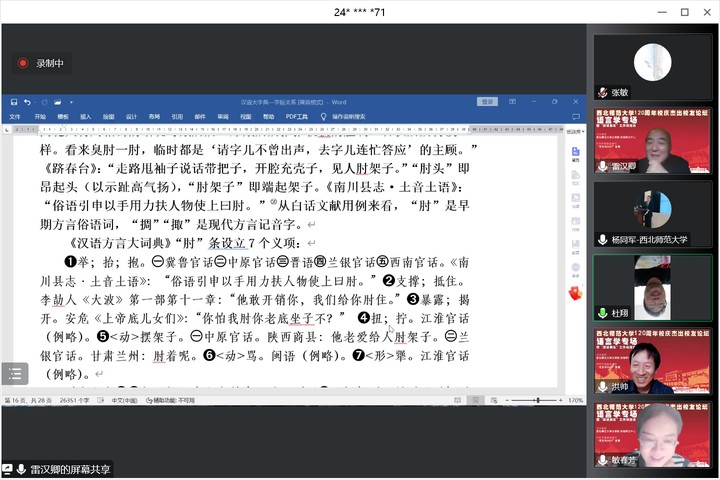Select 敏春芳 participant video tile
Viewport: 720px width, 480px height.
point(652,435)
